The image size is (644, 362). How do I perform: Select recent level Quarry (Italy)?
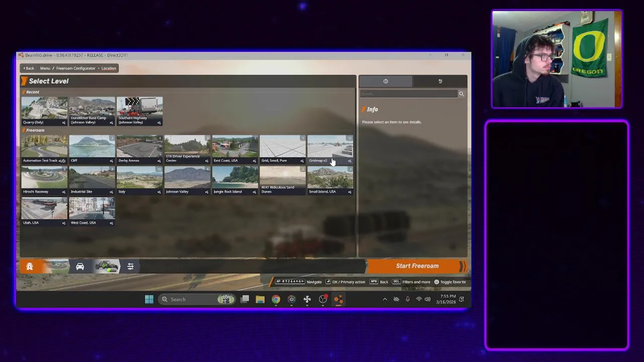[44, 111]
